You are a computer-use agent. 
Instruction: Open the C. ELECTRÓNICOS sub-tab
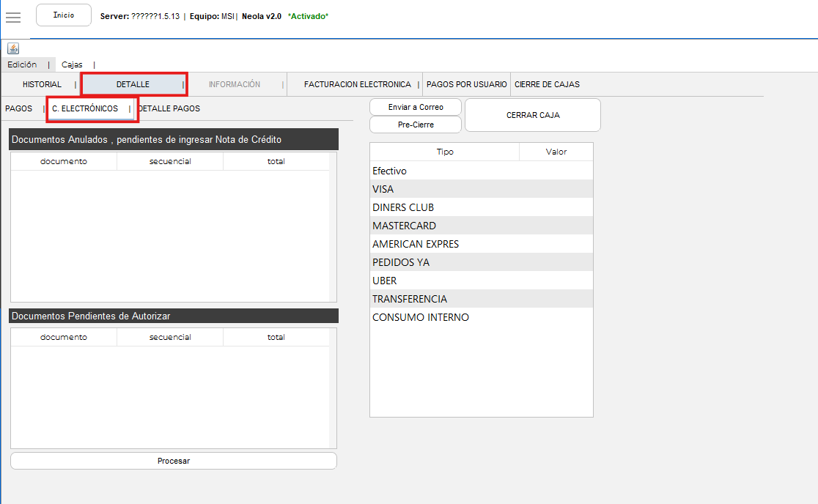pos(85,108)
